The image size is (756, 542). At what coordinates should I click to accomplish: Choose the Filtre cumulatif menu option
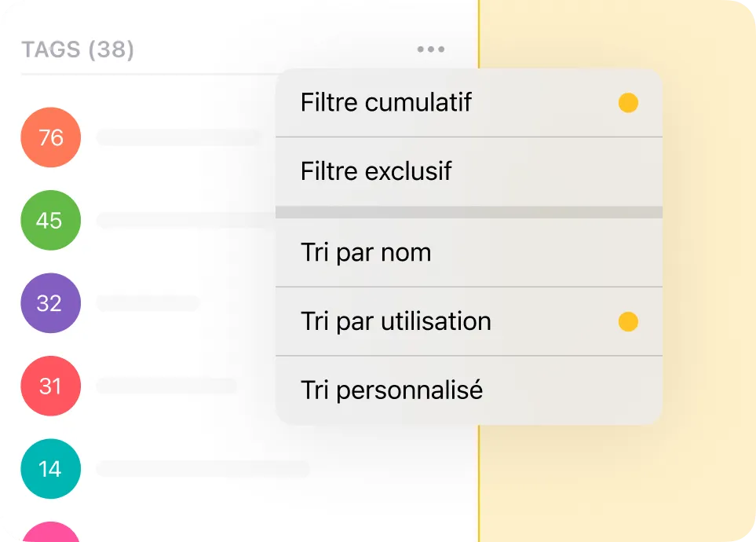click(x=386, y=103)
